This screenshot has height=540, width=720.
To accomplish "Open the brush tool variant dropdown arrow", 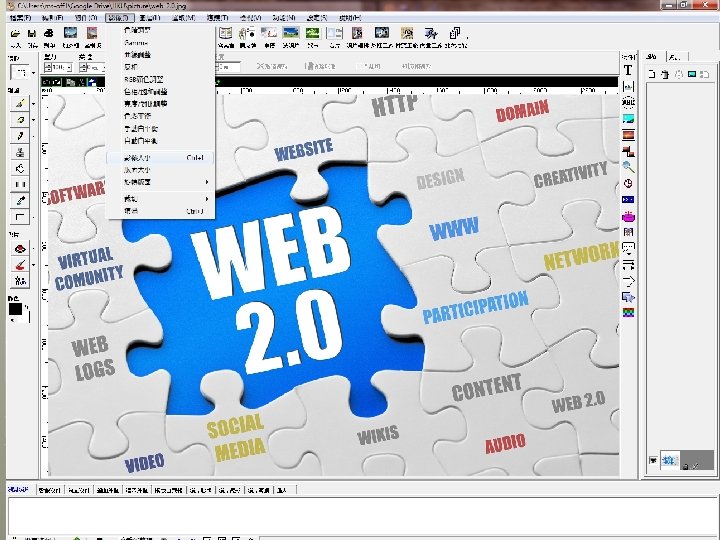I will coord(33,104).
